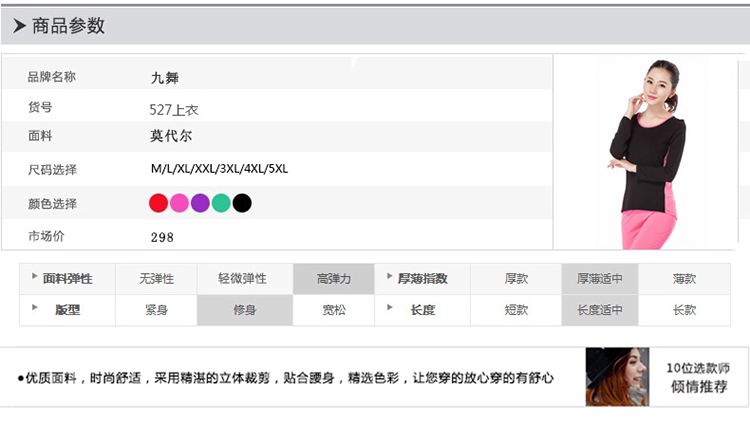Image resolution: width=750 pixels, height=426 pixels.
Task: Select the 高弹力 elasticity option
Action: click(x=333, y=279)
